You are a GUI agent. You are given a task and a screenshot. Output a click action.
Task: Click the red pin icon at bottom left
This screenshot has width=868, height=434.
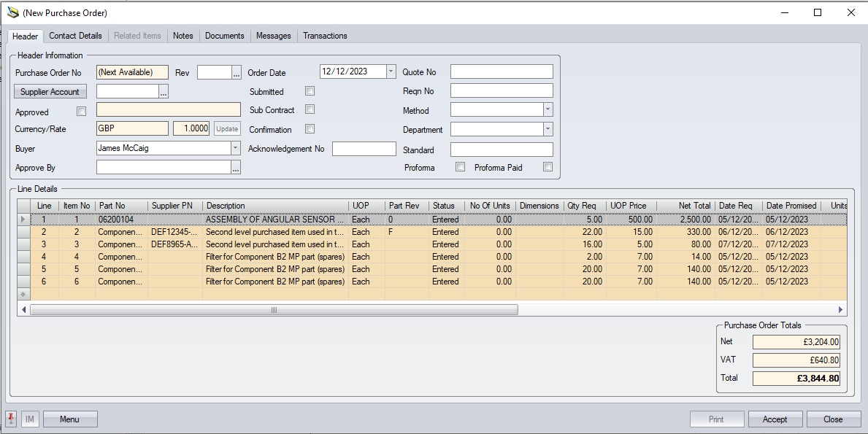click(12, 419)
